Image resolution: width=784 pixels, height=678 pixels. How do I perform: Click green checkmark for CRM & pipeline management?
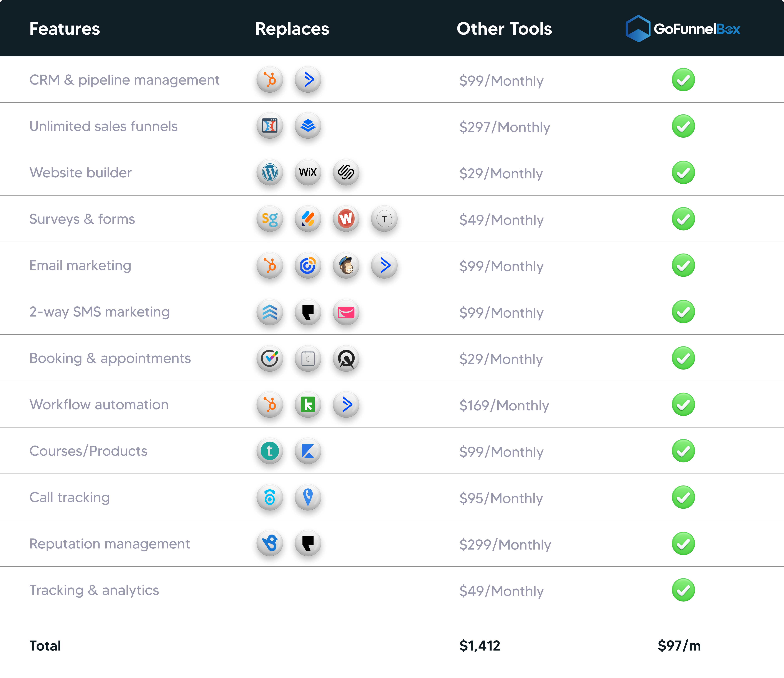(683, 80)
